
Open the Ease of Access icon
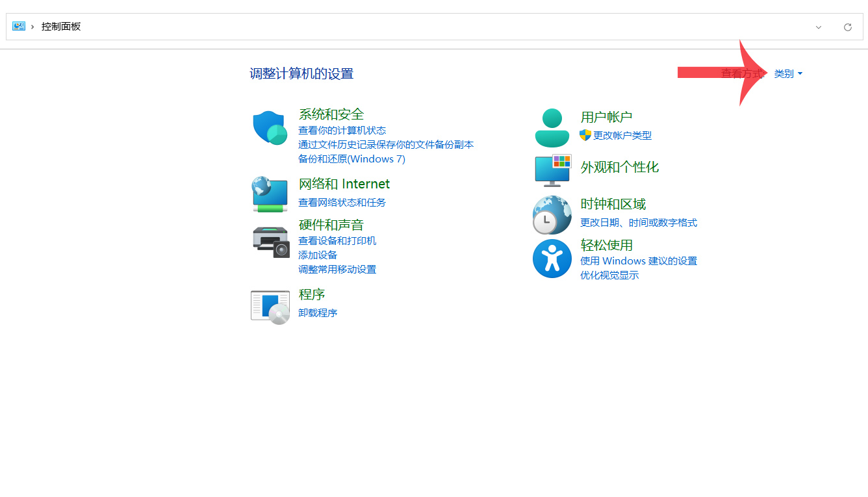pos(552,259)
